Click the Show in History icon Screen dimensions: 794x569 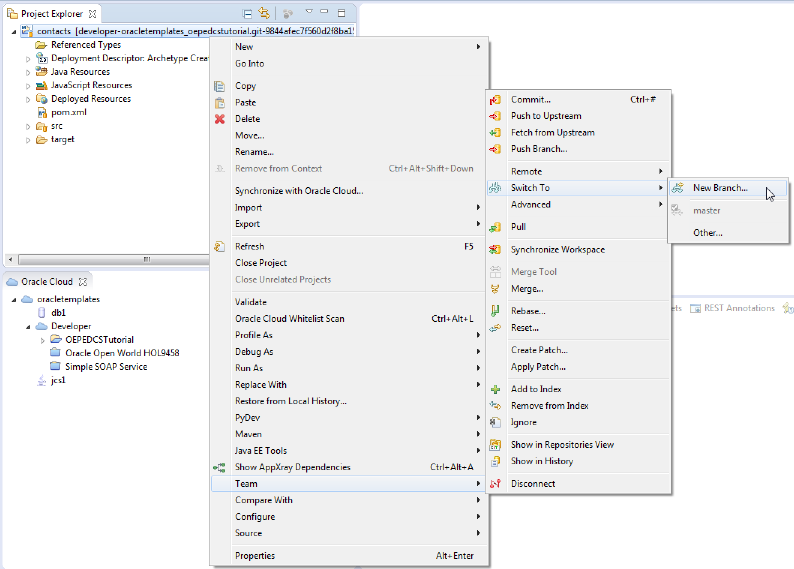[x=495, y=461]
